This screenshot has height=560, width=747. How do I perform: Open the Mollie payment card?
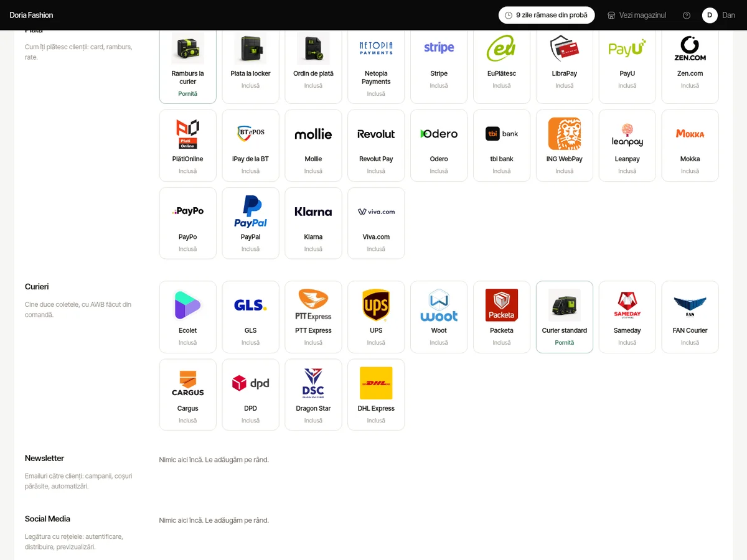pyautogui.click(x=313, y=146)
